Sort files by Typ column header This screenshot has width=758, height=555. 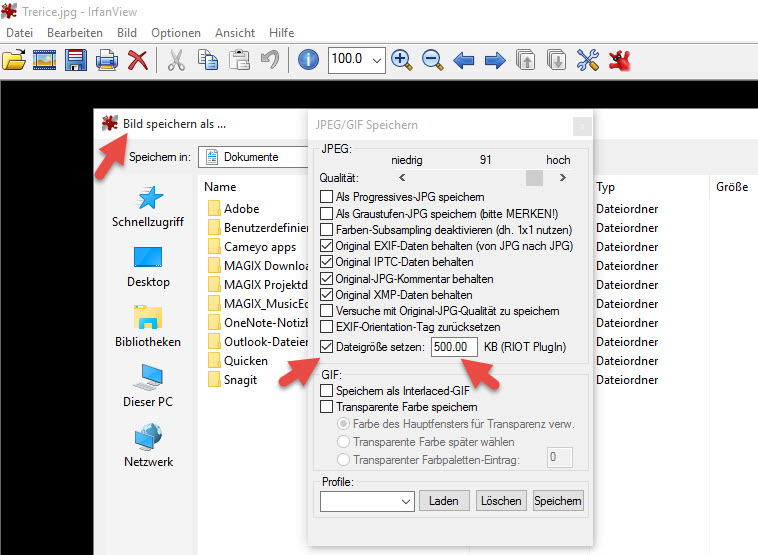[605, 187]
